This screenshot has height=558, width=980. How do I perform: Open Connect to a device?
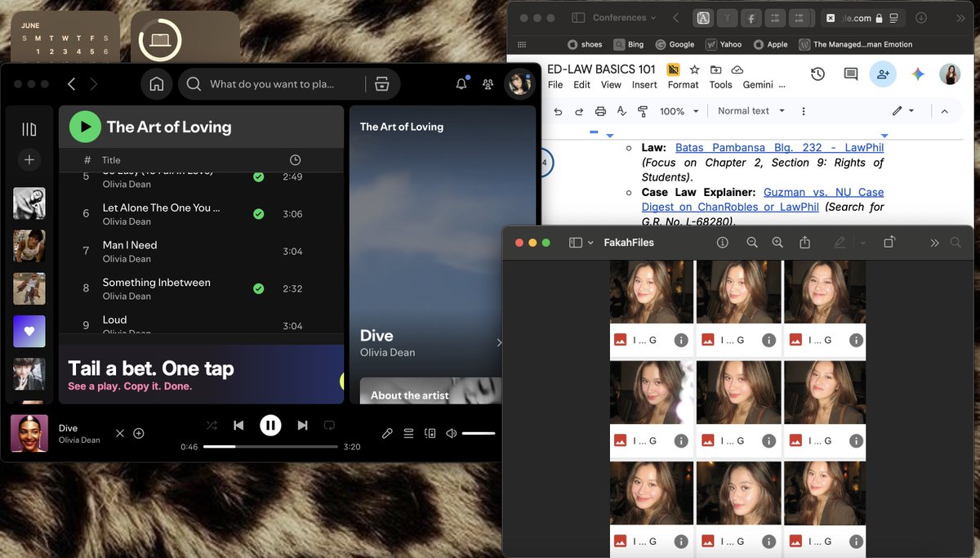[x=430, y=433]
